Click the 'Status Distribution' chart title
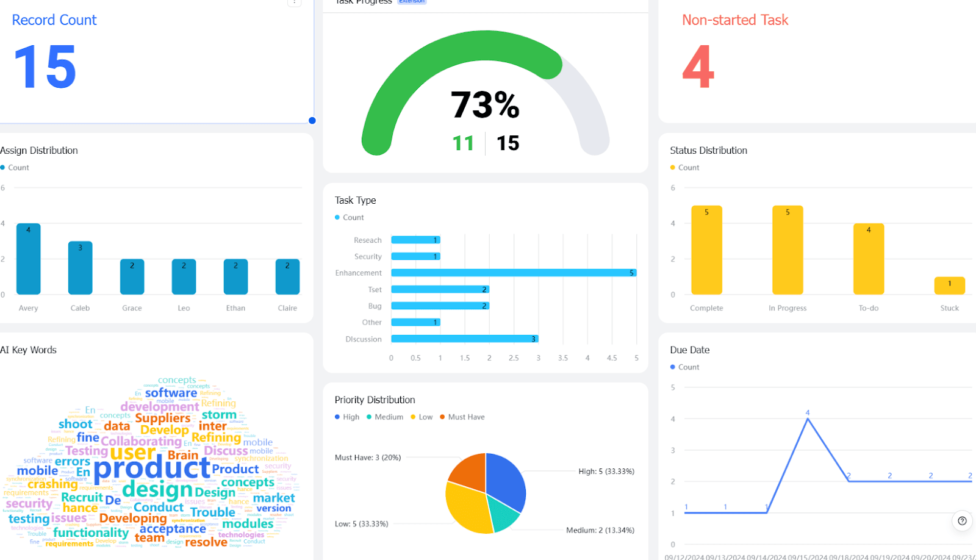The width and height of the screenshot is (976, 560). (x=708, y=150)
